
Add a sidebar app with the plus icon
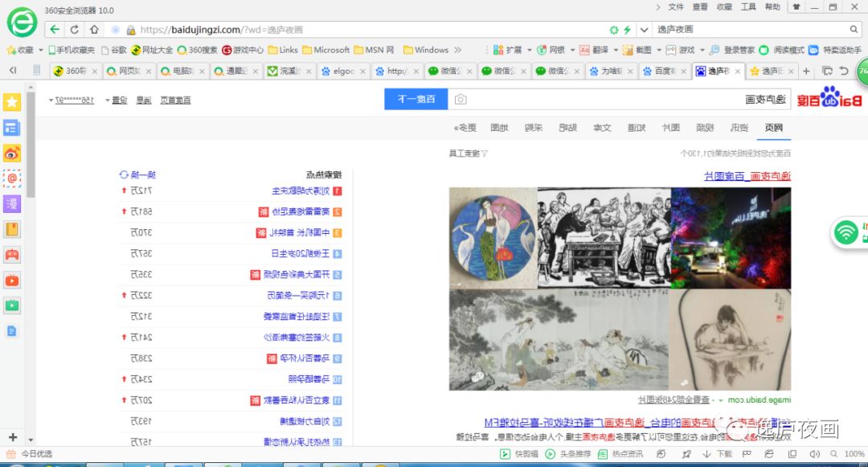pyautogui.click(x=13, y=437)
